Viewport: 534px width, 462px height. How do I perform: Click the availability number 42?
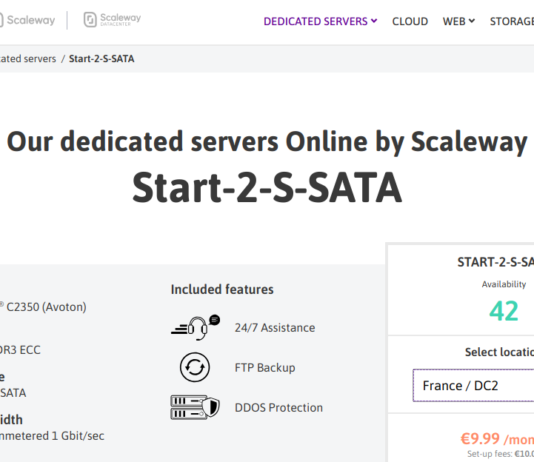[504, 311]
